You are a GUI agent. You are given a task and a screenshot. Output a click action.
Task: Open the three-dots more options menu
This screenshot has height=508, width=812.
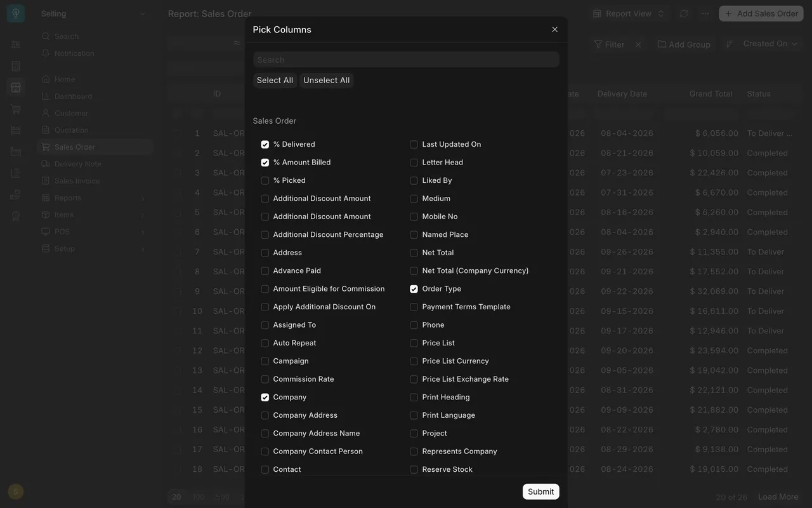[705, 13]
